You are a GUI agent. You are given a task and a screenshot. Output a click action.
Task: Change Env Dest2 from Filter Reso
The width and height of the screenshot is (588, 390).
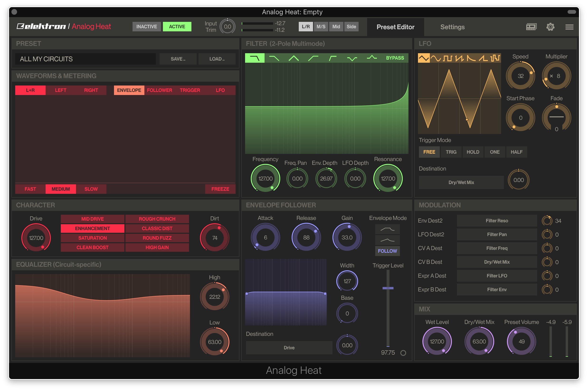[497, 220]
